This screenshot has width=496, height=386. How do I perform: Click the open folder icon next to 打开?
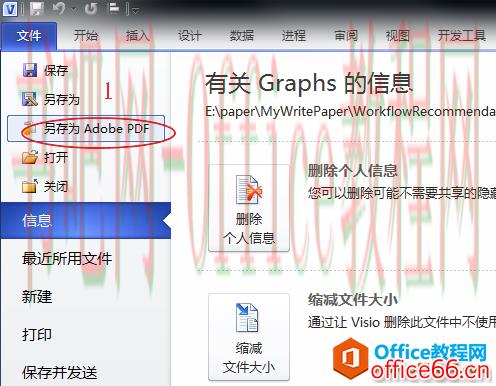(30, 157)
